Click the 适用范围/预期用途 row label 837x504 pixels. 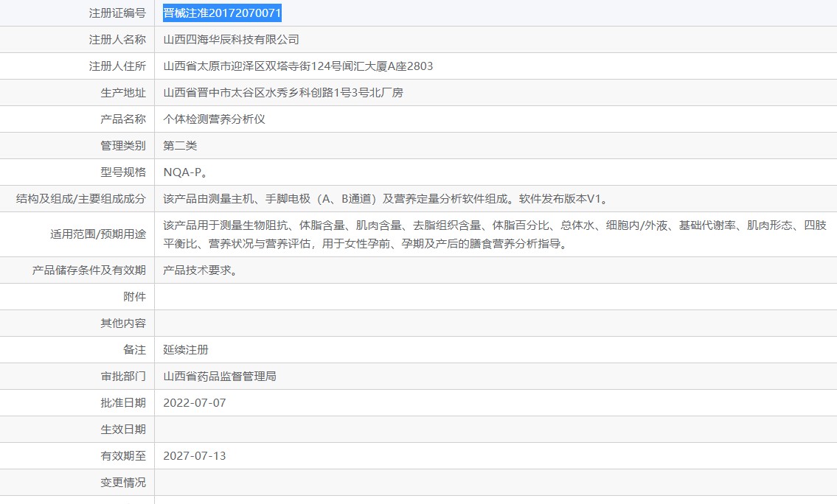(x=98, y=235)
